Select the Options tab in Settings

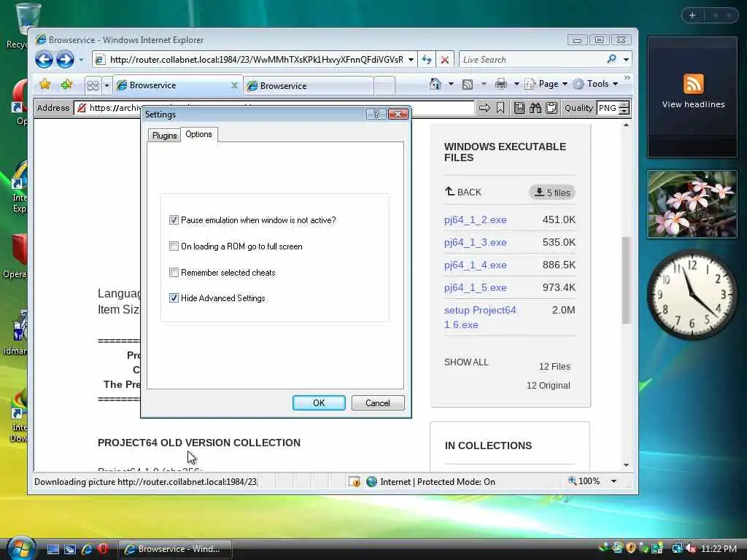[x=198, y=134]
